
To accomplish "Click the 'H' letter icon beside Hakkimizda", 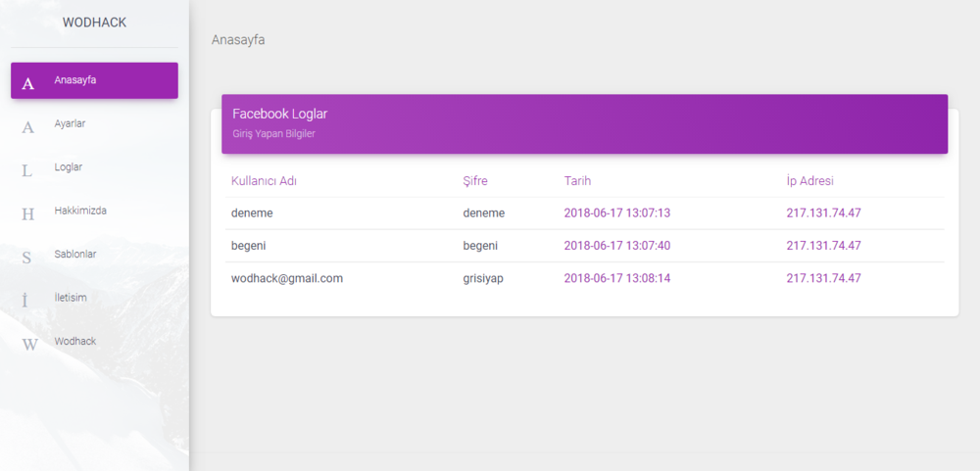I will pyautogui.click(x=28, y=214).
